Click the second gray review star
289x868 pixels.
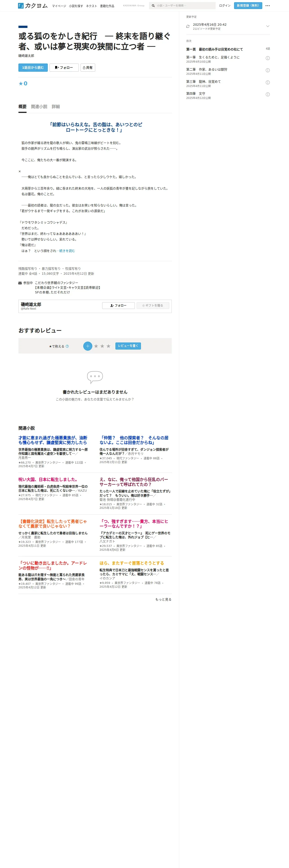pyautogui.click(x=102, y=346)
